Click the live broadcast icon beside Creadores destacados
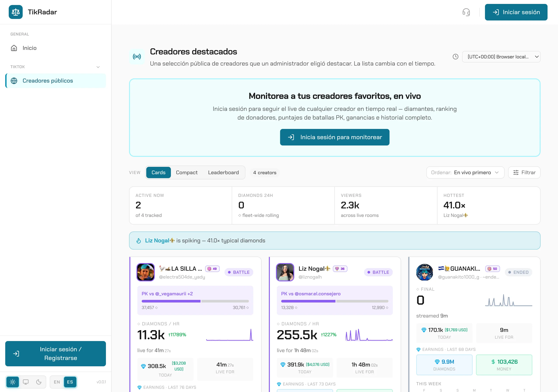The height and width of the screenshot is (392, 558). click(x=137, y=57)
